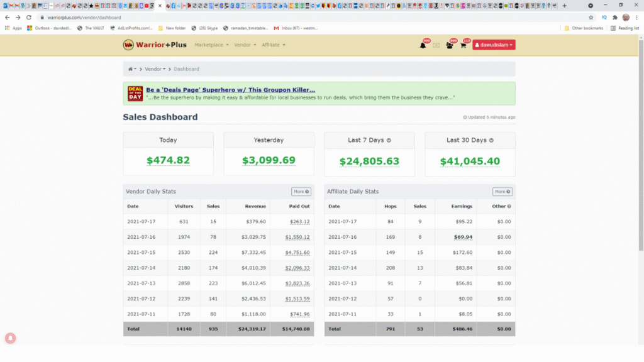Click the home icon in breadcrumb
This screenshot has height=362, width=644.
click(131, 69)
